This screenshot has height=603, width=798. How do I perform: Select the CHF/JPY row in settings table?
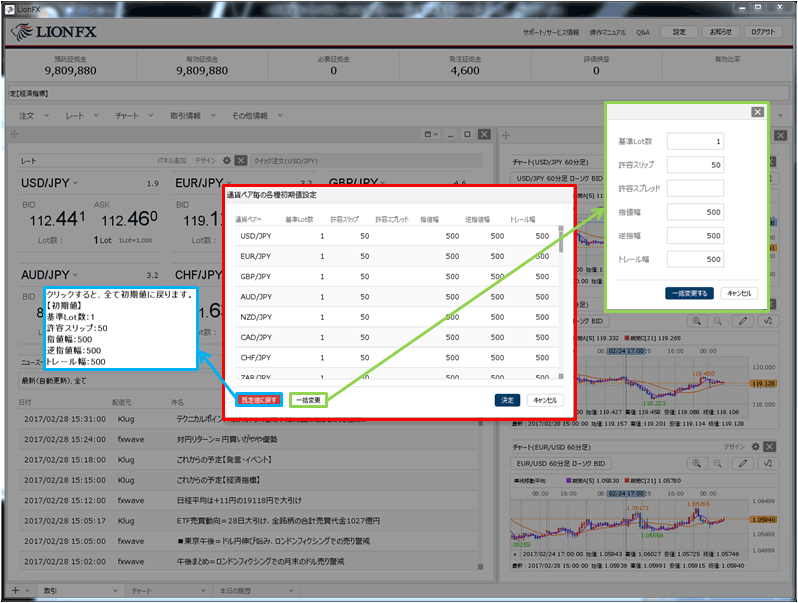pyautogui.click(x=396, y=358)
